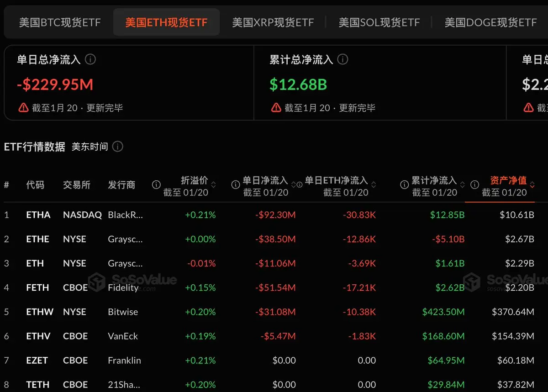Click info icon next to 累计总净流入
The width and height of the screenshot is (548, 392).
click(342, 59)
